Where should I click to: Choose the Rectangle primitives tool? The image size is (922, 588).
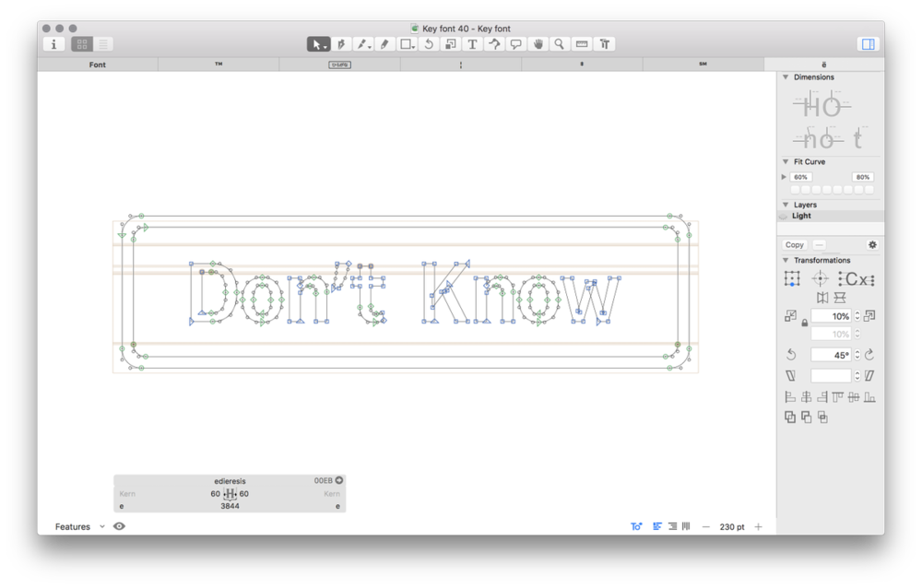407,44
